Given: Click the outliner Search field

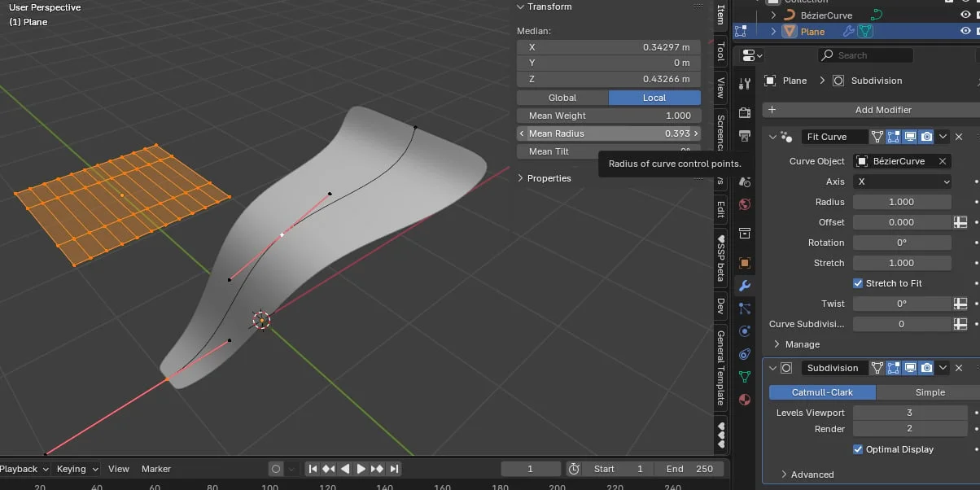Looking at the screenshot, I should pos(865,55).
